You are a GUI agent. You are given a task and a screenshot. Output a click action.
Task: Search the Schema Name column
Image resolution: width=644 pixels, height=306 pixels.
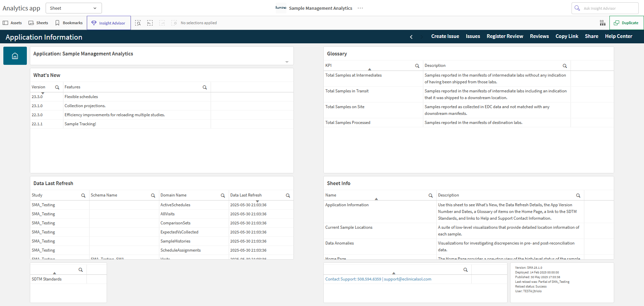(x=153, y=195)
